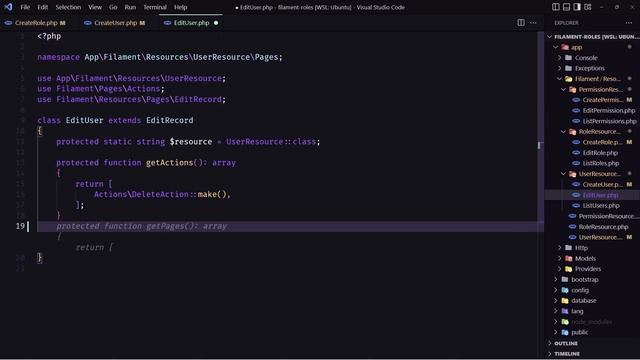Collapse the FILAMENT-ROLES workspace section
The height and width of the screenshot is (360, 640).
pos(593,37)
